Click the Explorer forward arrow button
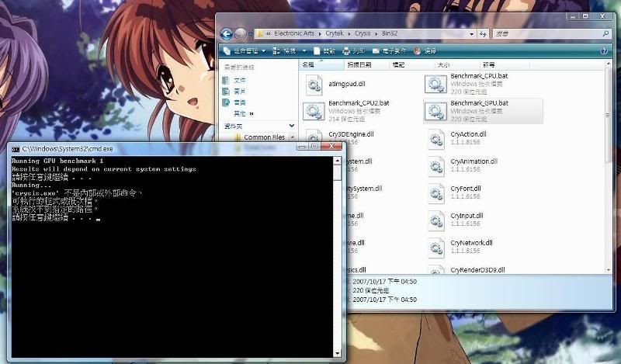The image size is (621, 364). [240, 34]
